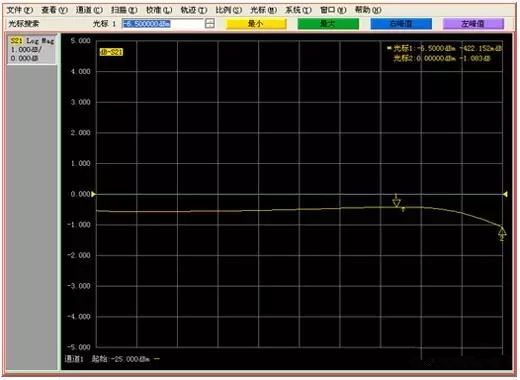The image size is (520, 380).
Task: Open the 系统 menu
Action: (298, 10)
